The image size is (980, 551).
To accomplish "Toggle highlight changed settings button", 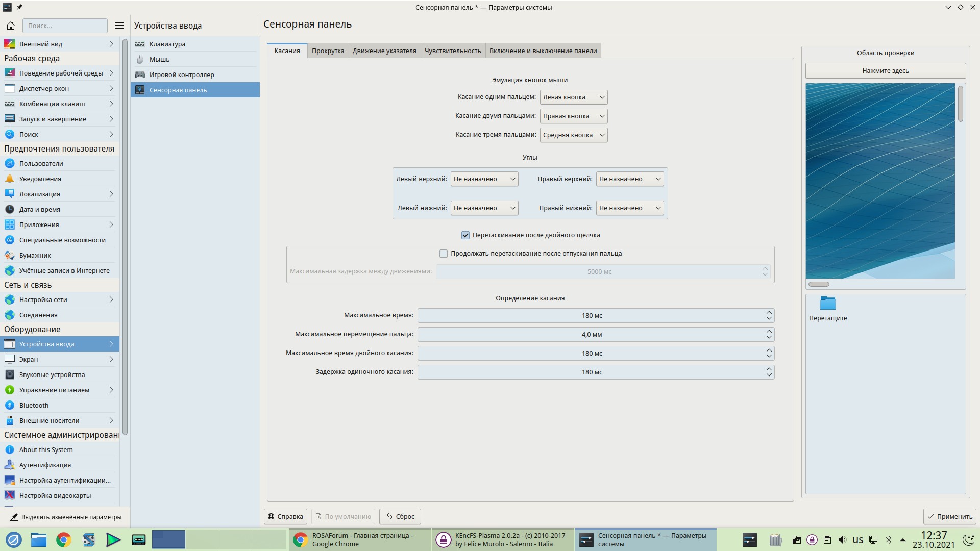I will 65,517.
